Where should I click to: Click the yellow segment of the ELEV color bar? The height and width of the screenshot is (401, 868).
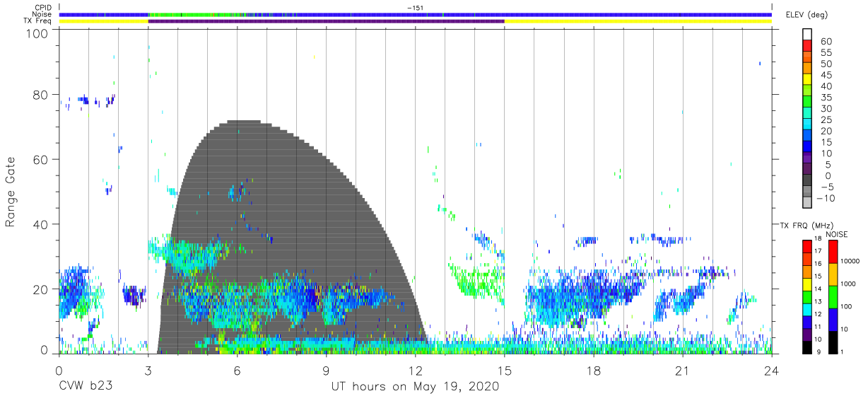[x=807, y=81]
